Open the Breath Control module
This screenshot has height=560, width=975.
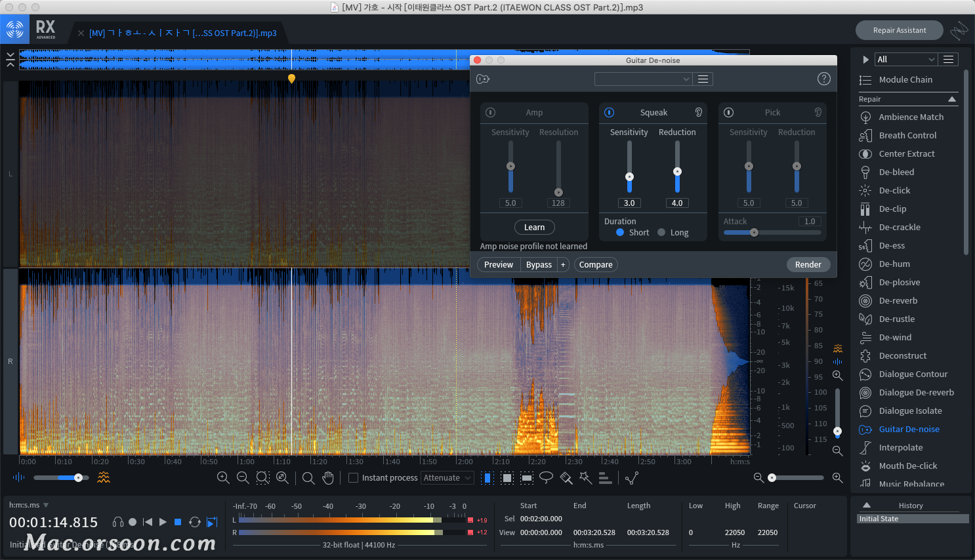pos(907,135)
